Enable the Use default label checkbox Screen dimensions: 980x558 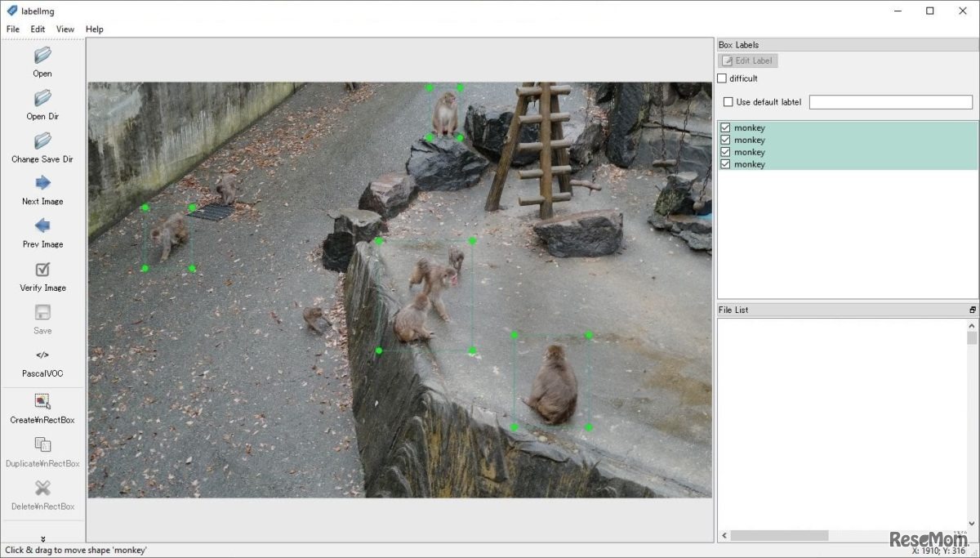728,101
